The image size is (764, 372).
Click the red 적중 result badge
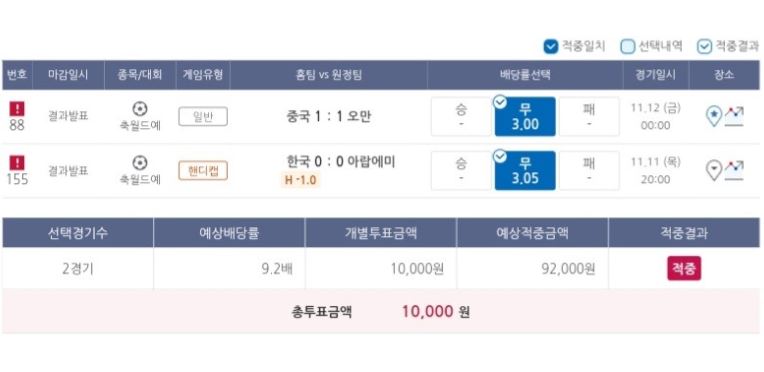point(684,268)
